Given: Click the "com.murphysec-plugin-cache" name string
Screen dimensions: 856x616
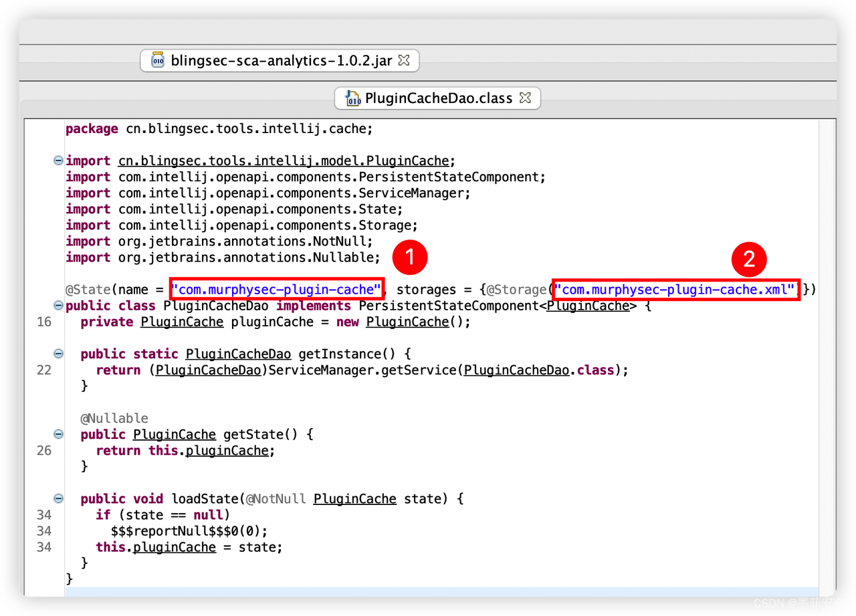Looking at the screenshot, I should click(x=276, y=290).
